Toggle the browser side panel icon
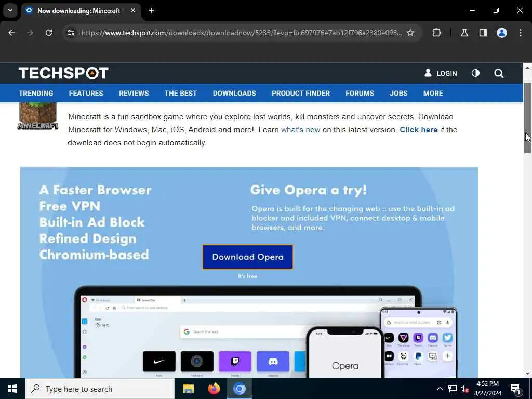532x399 pixels. click(483, 33)
